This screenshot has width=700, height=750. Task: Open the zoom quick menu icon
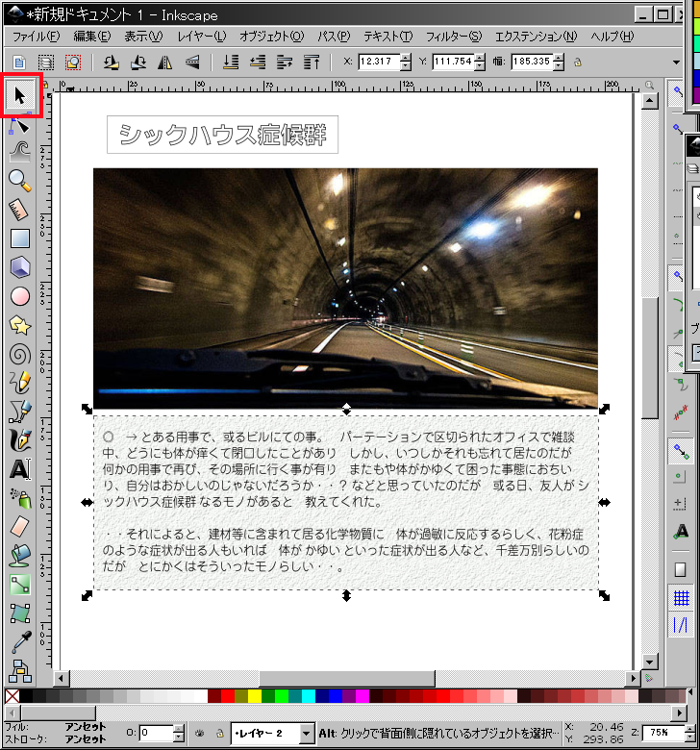[649, 86]
